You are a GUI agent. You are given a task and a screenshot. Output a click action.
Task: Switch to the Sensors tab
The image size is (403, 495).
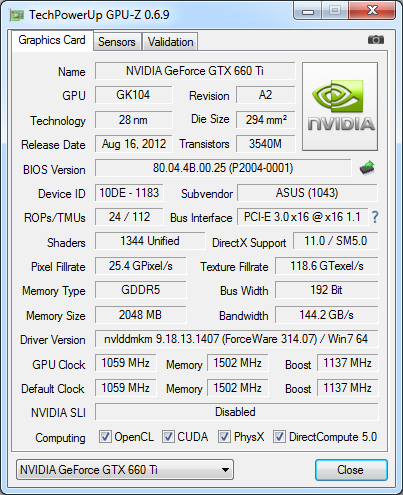click(117, 42)
